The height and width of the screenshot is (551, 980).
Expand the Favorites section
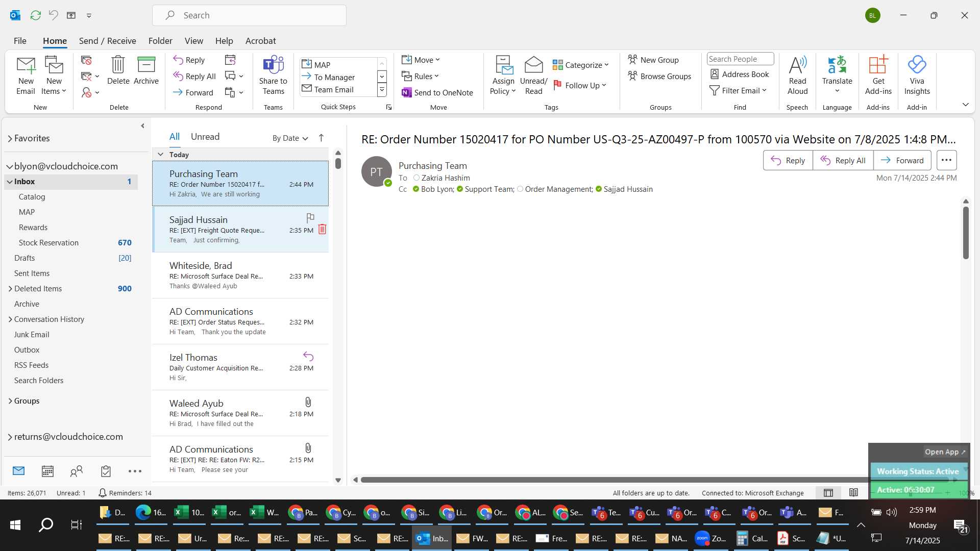(x=10, y=138)
